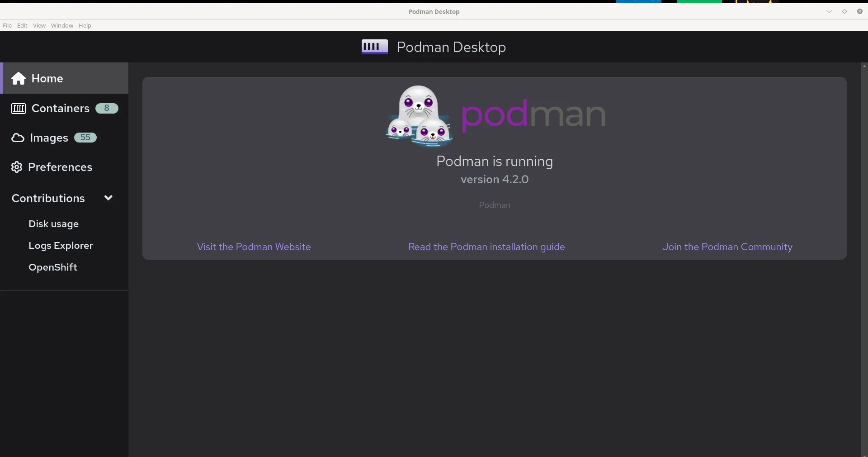Open the title bar dropdown arrow
The image size is (868, 457).
(x=829, y=11)
